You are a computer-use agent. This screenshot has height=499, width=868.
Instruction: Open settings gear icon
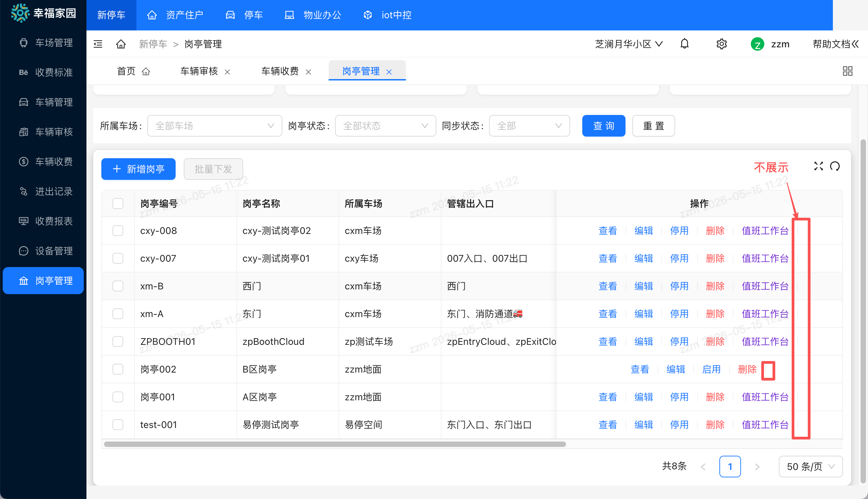point(721,44)
